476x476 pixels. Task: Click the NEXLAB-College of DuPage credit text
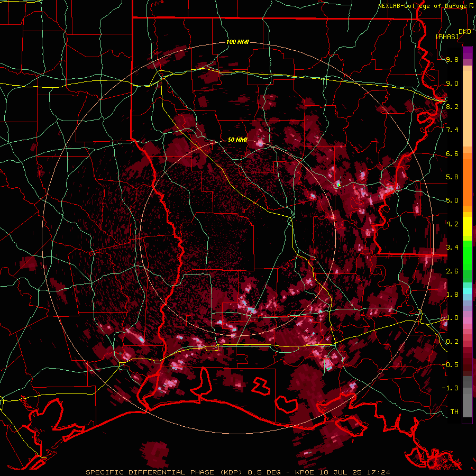[425, 6]
